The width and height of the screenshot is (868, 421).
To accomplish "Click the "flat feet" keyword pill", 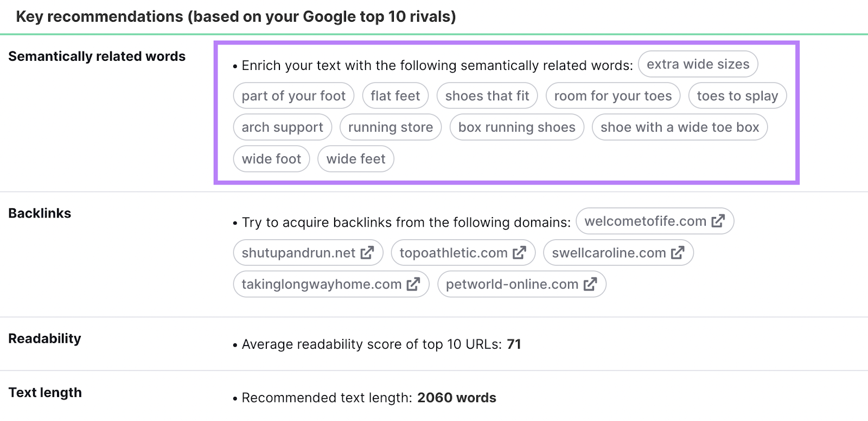I will 395,95.
